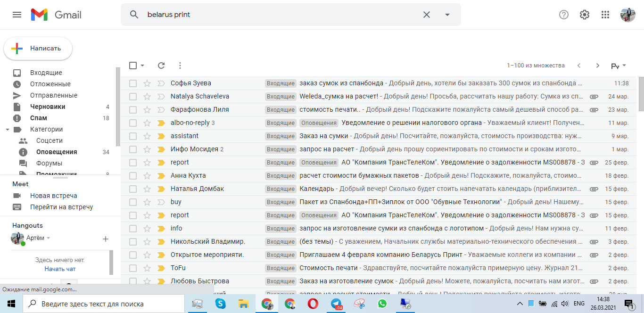Star the Софья Зуева email
Viewport: 644px width, 313px height.
147,83
